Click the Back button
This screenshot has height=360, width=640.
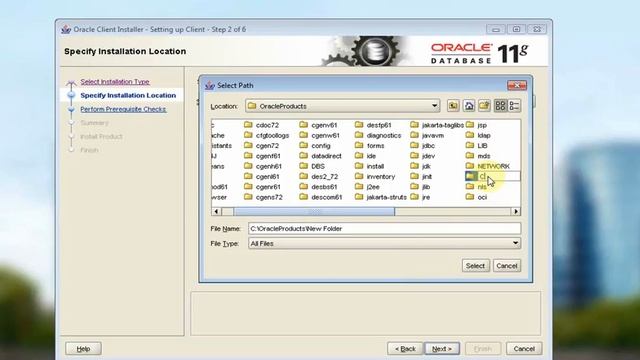(x=405, y=349)
